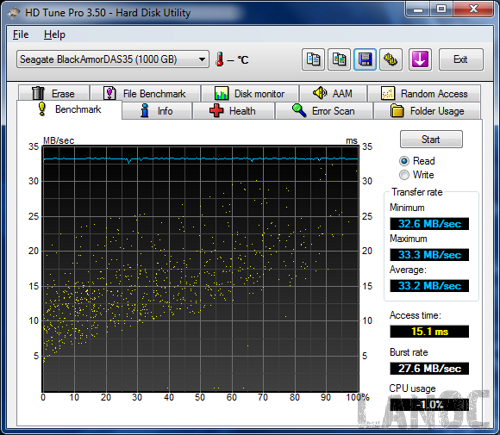Click the copy info to clipboard icon
This screenshot has height=435, width=500.
(x=313, y=60)
